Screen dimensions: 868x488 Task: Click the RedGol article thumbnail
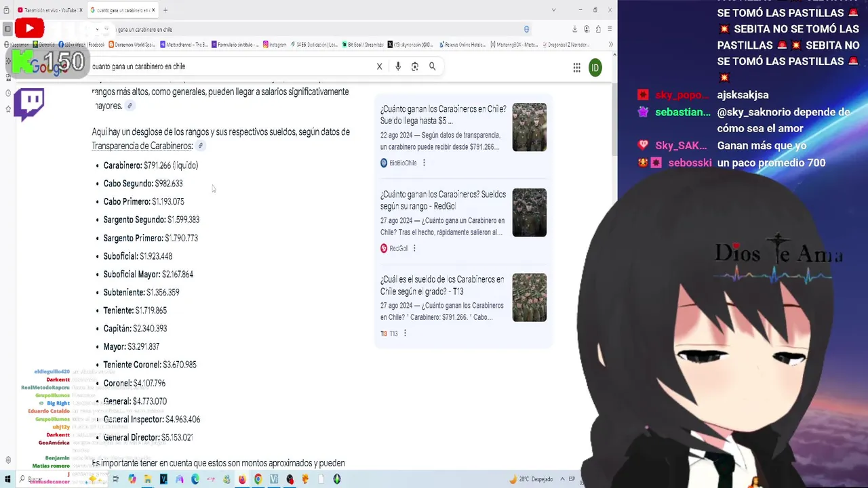click(530, 212)
